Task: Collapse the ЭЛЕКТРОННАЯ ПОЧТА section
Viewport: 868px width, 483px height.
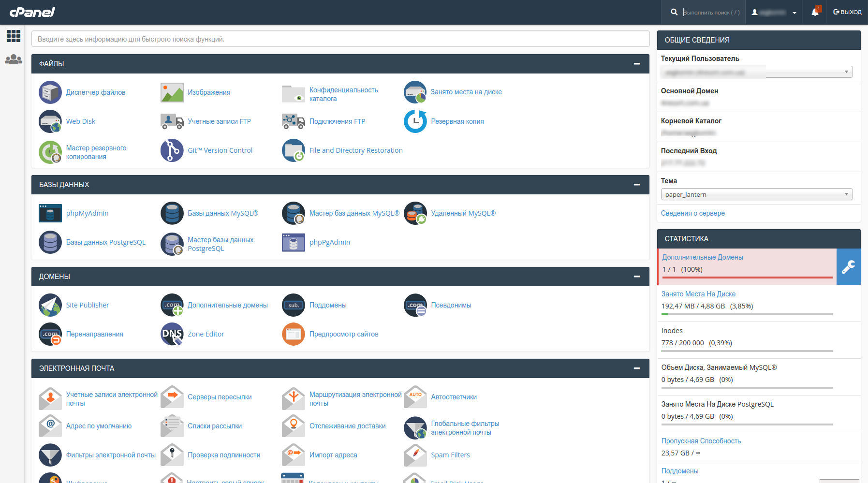Action: point(636,368)
